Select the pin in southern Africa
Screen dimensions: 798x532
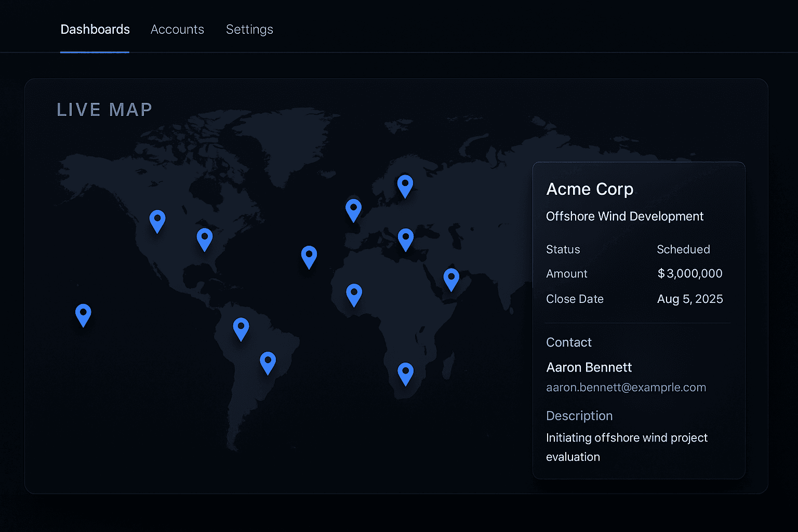pos(405,373)
